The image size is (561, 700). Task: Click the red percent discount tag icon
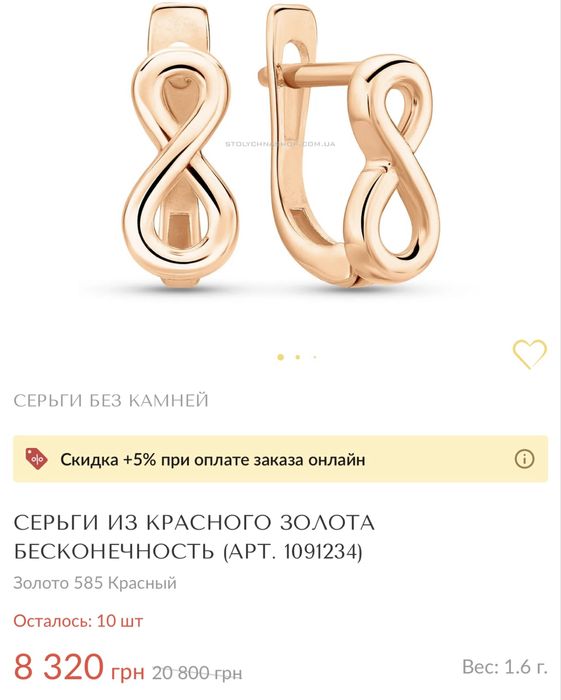(37, 459)
